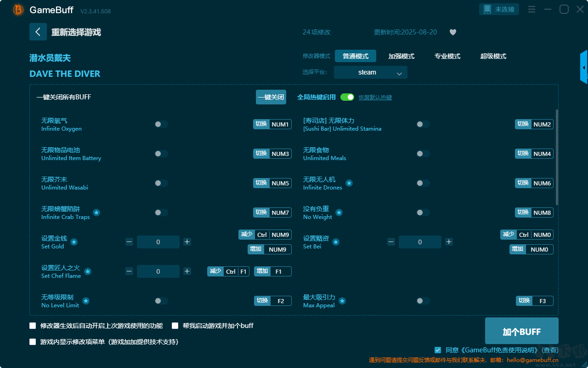Click star badge next to Infinite Crab Traps
The width and height of the screenshot is (588, 368).
96,213
